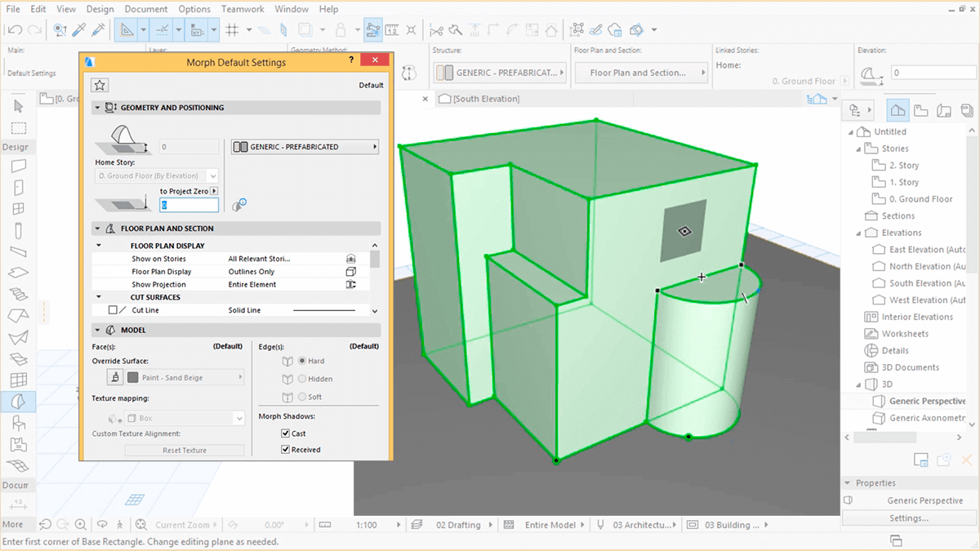Click the Paint - Sand Beige surface swatch
980x551 pixels.
(x=133, y=377)
